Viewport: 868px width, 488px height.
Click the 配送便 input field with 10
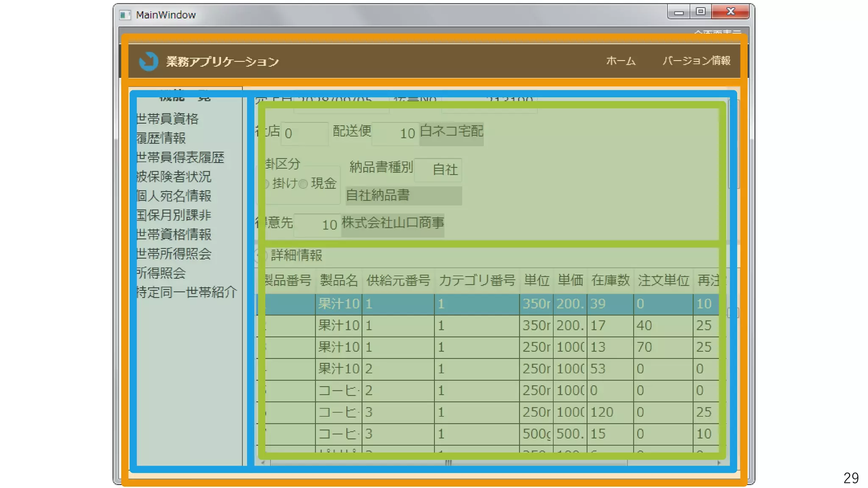point(395,133)
